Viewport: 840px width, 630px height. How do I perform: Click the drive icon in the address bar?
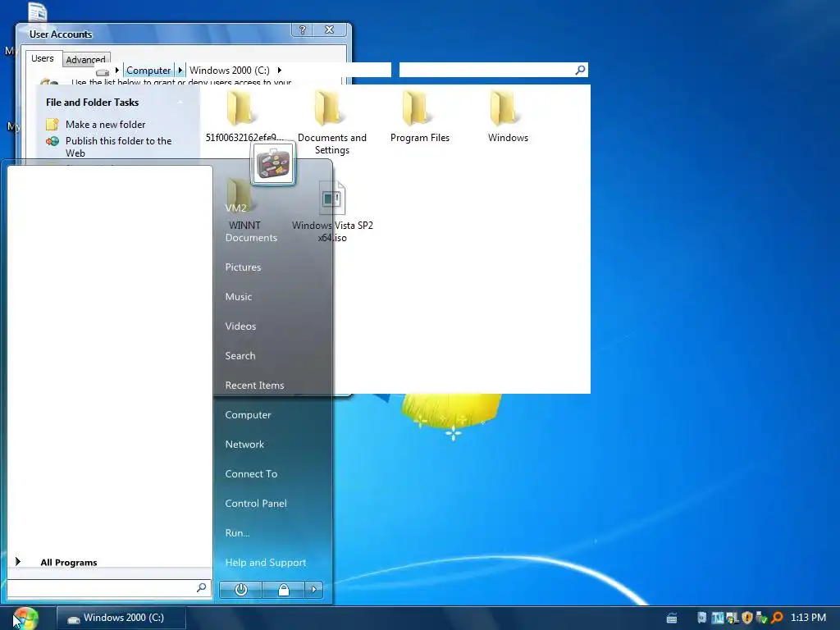(103, 72)
